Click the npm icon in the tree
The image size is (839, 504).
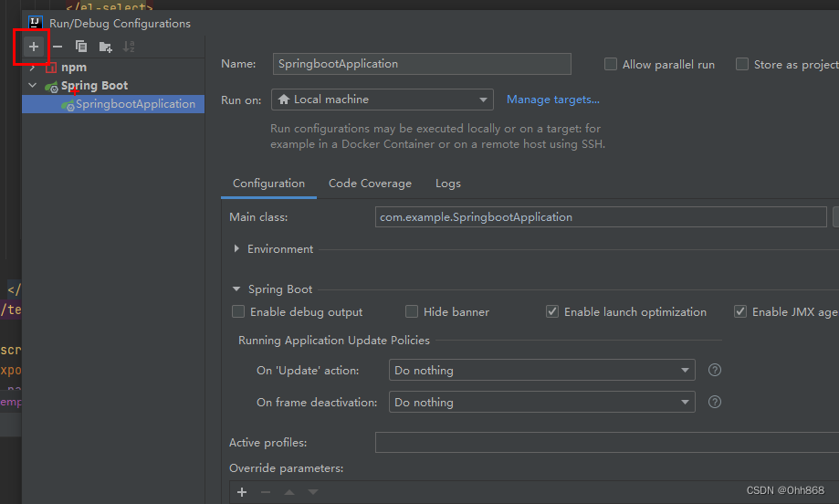coord(51,68)
